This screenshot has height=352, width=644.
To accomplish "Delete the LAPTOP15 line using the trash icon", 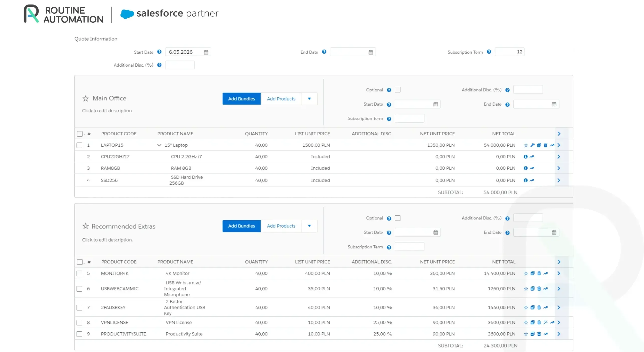I will point(545,145).
